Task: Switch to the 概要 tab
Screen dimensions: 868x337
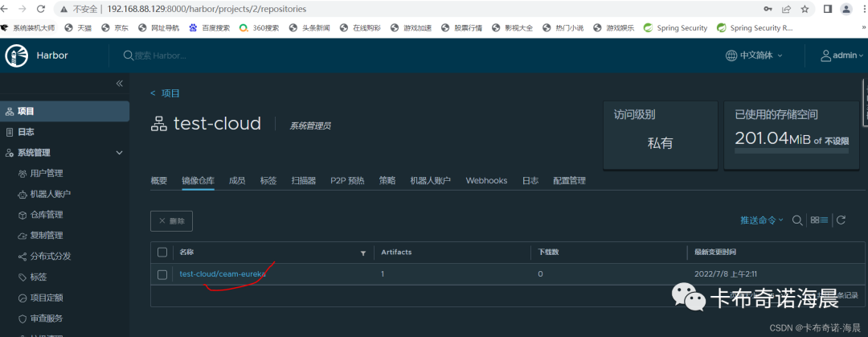Action: (159, 181)
